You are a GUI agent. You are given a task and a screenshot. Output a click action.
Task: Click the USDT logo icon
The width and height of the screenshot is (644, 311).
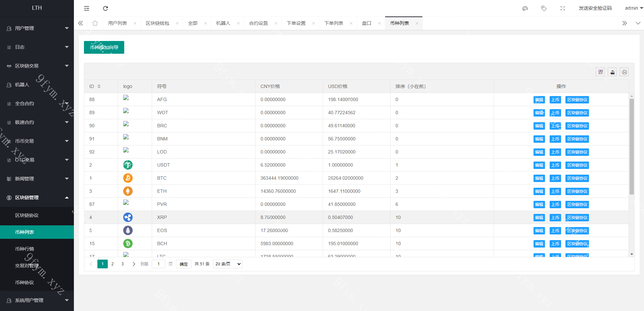pos(128,165)
